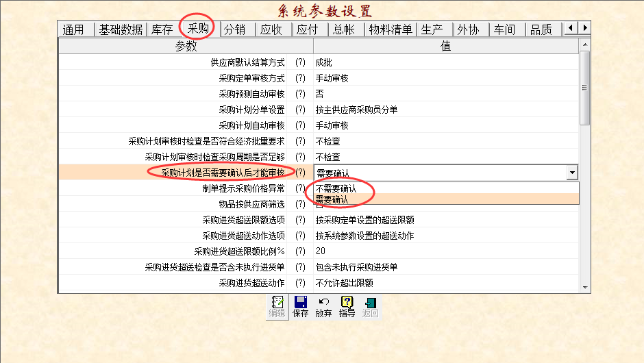Click the (?) help next to 供应商默认结算方式

coord(300,62)
